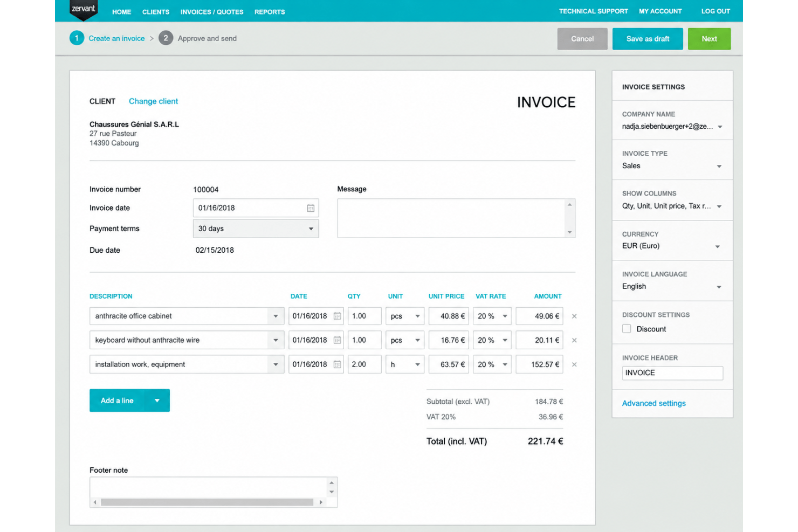Open Invoices / Quotes section
Image resolution: width=798 pixels, height=532 pixels.
[x=212, y=12]
